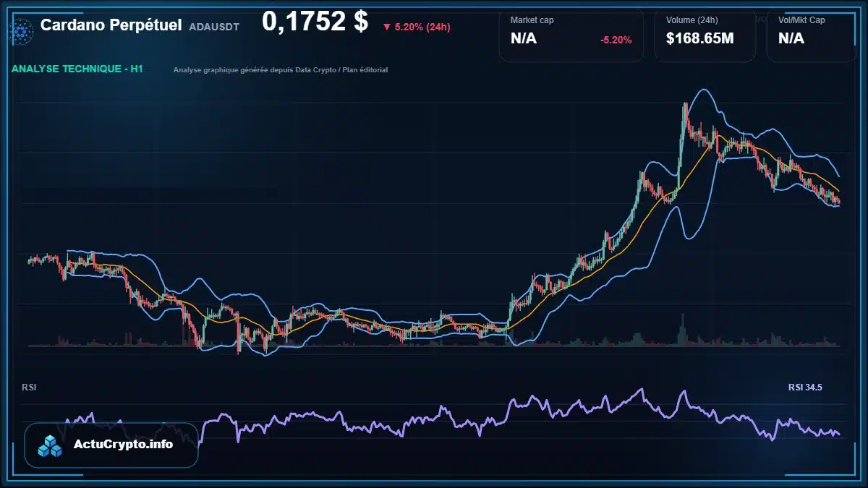
Task: Click the Market cap label
Action: click(x=532, y=20)
